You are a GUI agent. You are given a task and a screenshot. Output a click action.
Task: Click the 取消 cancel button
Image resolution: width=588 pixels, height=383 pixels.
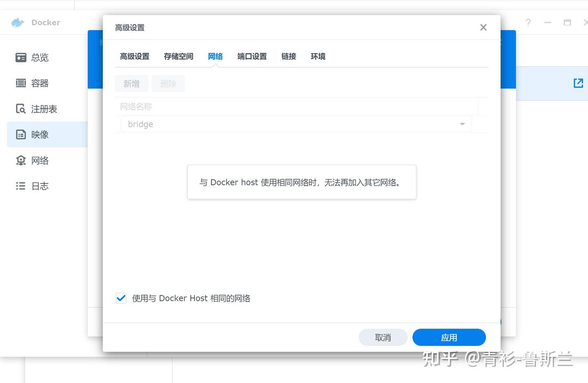pyautogui.click(x=383, y=338)
